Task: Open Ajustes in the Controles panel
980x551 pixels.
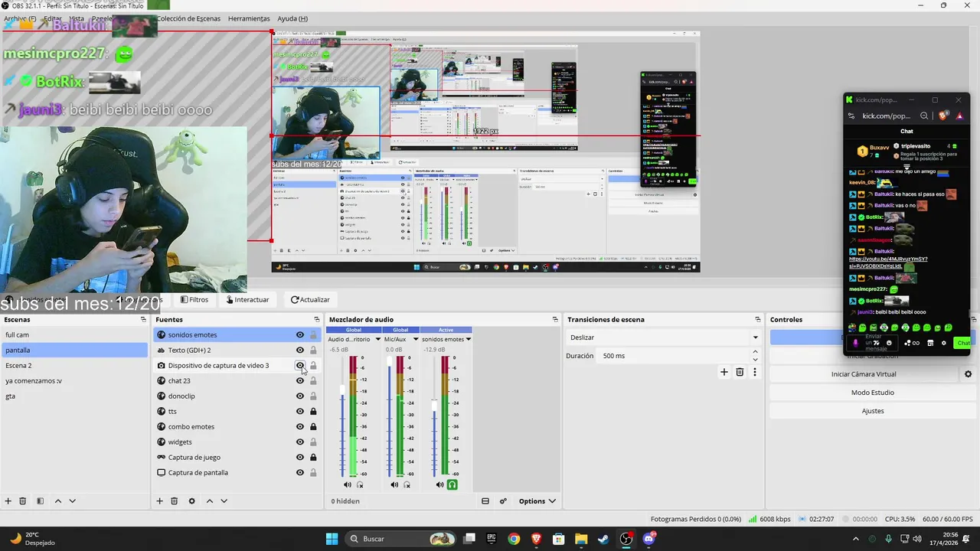Action: pos(873,411)
